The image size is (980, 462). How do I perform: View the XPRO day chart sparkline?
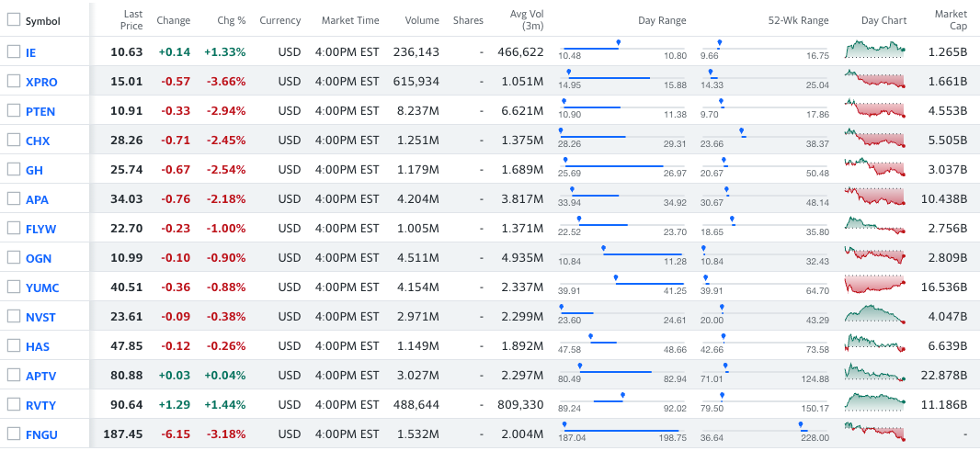pyautogui.click(x=874, y=79)
